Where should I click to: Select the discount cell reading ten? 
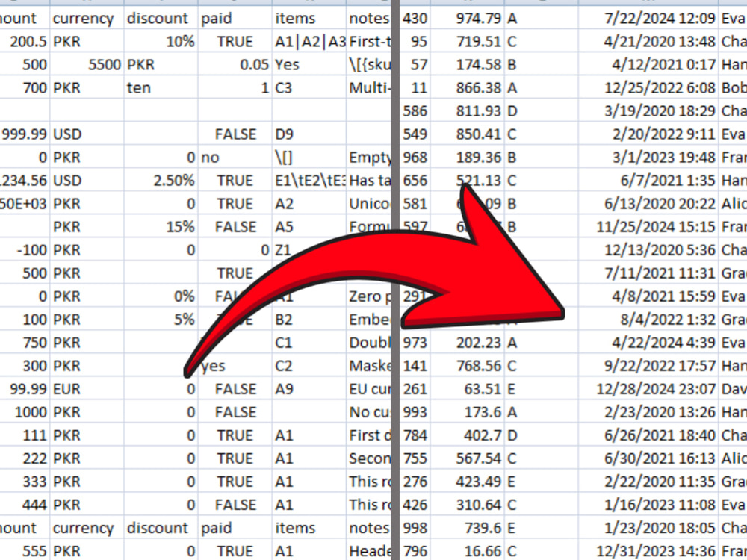click(x=161, y=88)
